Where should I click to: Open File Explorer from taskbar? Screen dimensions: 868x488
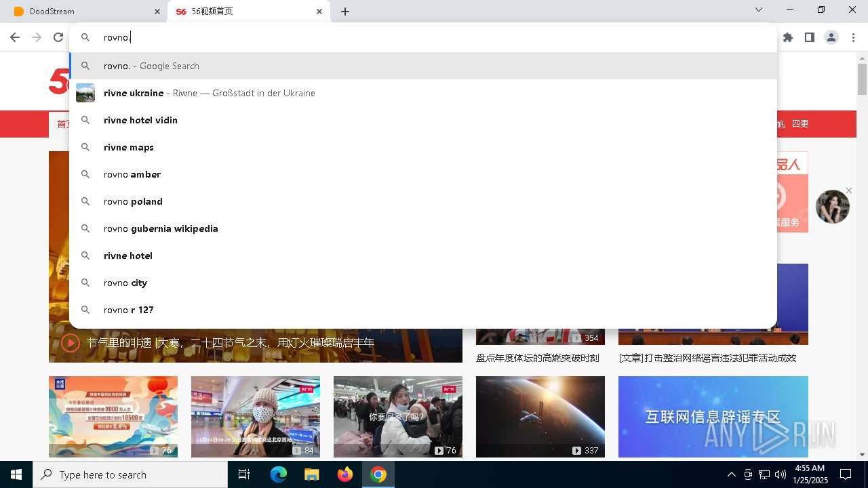click(x=311, y=474)
